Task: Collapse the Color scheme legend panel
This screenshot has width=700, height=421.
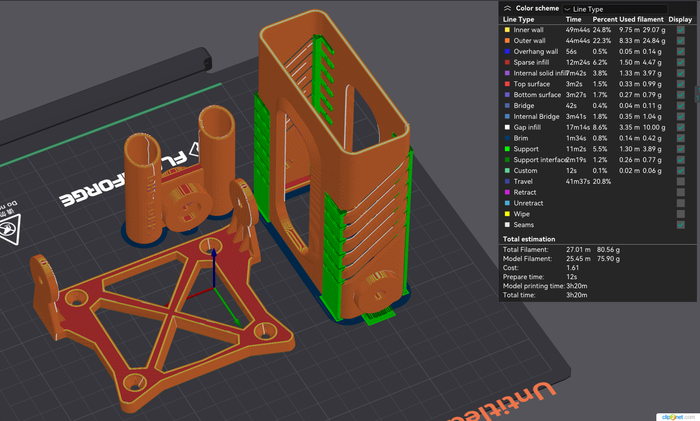Action: pyautogui.click(x=507, y=8)
